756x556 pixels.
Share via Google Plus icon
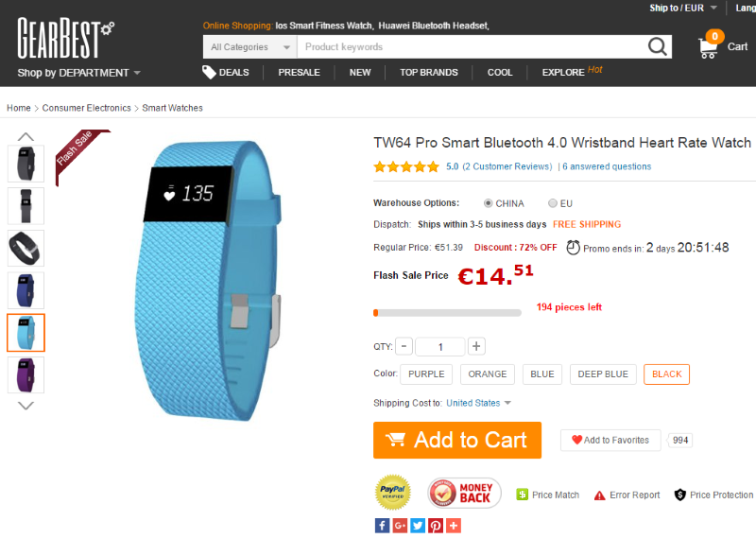[400, 526]
